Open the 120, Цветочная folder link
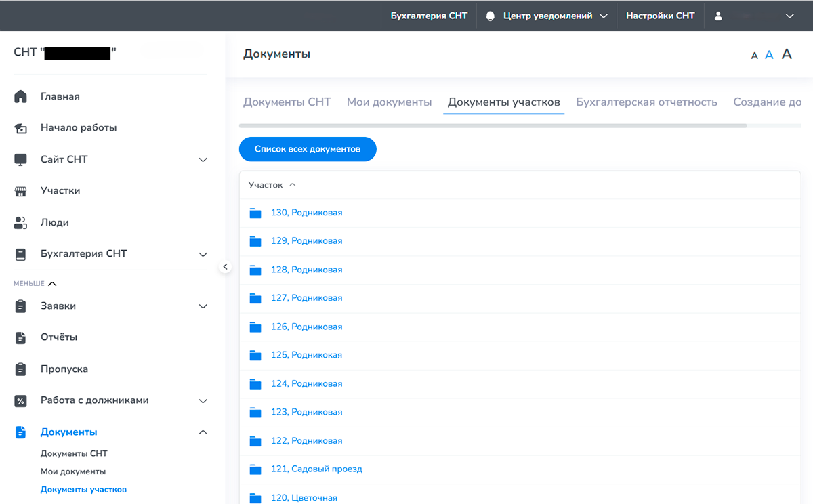This screenshot has width=813, height=504. (x=304, y=498)
